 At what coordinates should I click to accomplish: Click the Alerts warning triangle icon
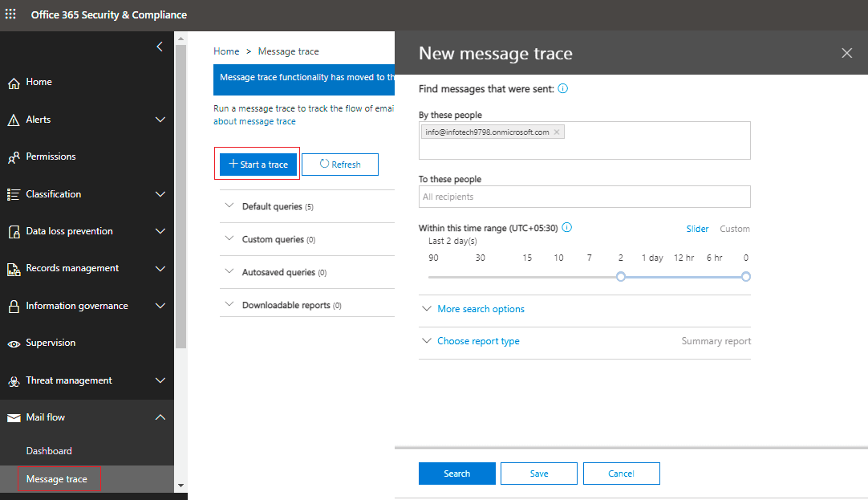(x=13, y=120)
